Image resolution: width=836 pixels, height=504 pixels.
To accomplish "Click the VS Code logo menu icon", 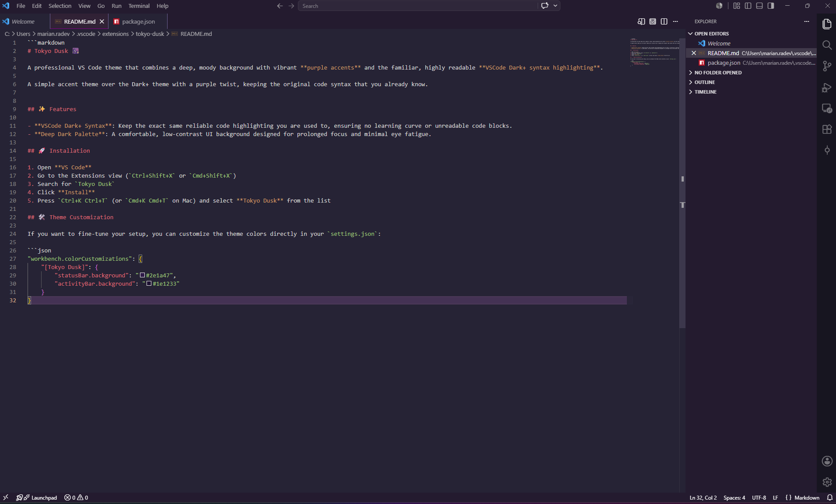I will tap(6, 6).
